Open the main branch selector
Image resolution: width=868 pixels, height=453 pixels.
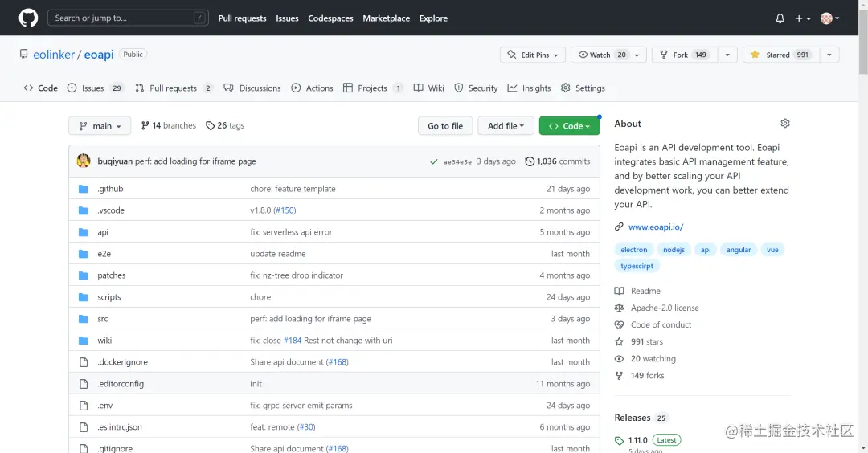pos(100,125)
